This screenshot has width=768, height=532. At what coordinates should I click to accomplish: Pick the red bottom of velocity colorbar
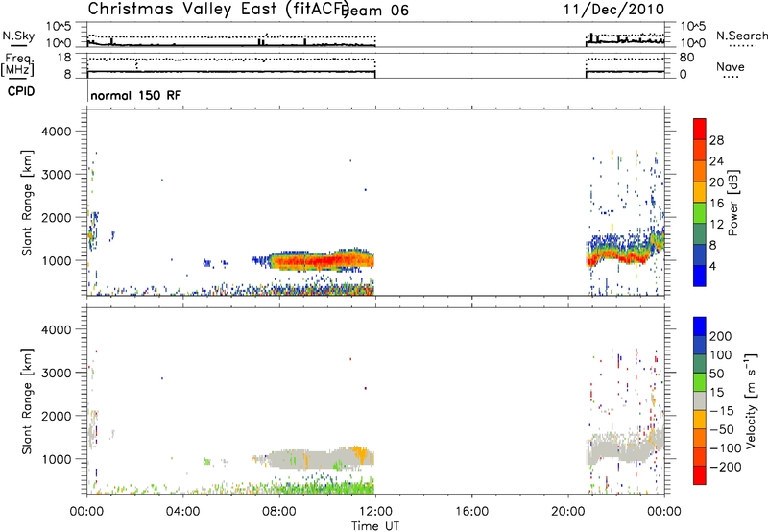700,475
